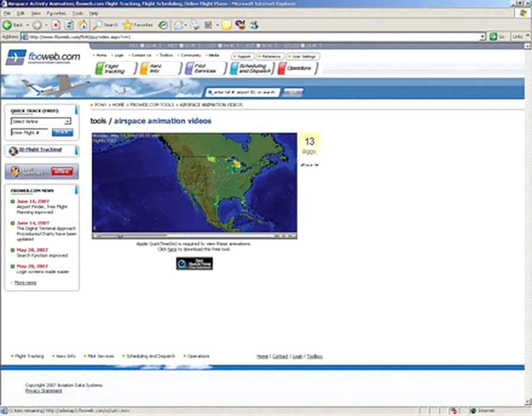Click the blue Quick Track submit button
Image resolution: width=532 pixels, height=416 pixels.
click(x=62, y=133)
